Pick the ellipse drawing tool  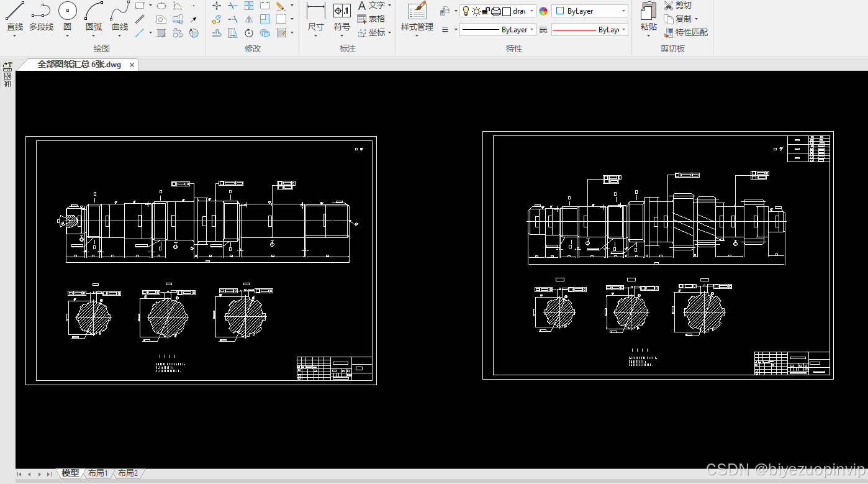161,6
